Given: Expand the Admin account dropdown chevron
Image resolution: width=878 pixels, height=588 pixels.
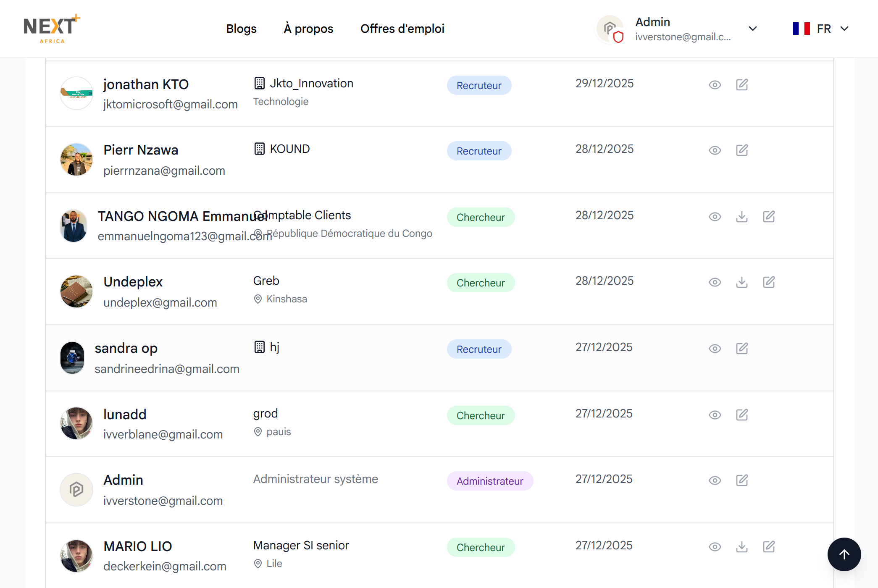Looking at the screenshot, I should tap(753, 29).
